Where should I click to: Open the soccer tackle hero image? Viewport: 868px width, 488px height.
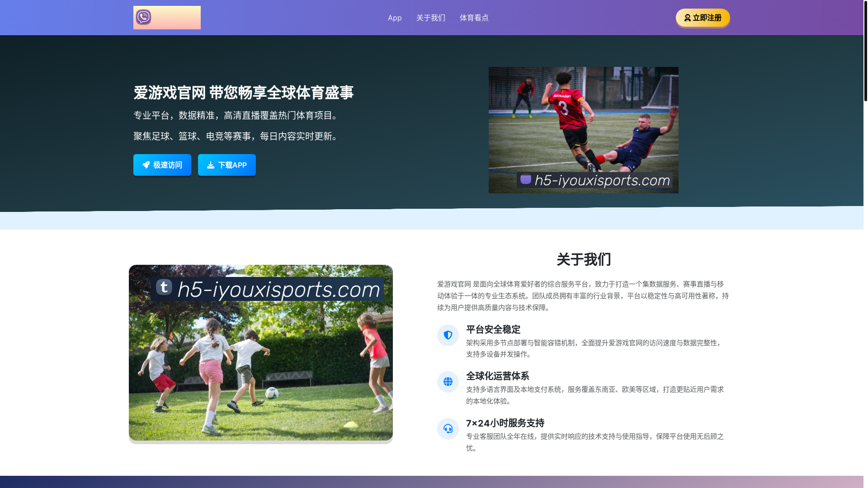tap(583, 130)
